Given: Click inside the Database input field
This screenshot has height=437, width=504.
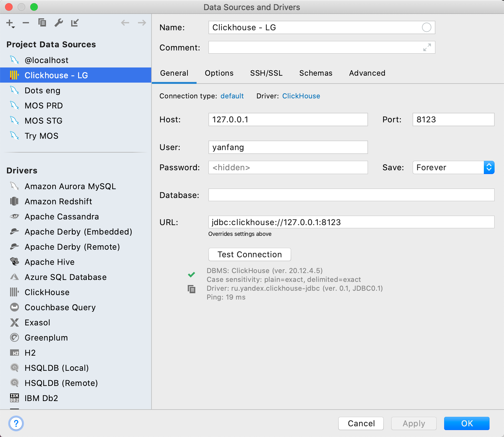Looking at the screenshot, I should click(x=346, y=195).
